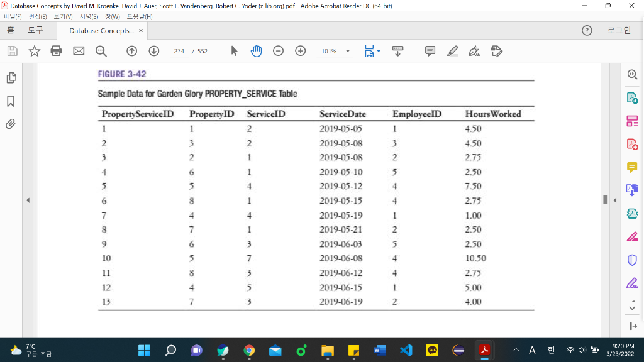Close the Database Concepts tab
This screenshot has width=644, height=362.
pos(141,31)
